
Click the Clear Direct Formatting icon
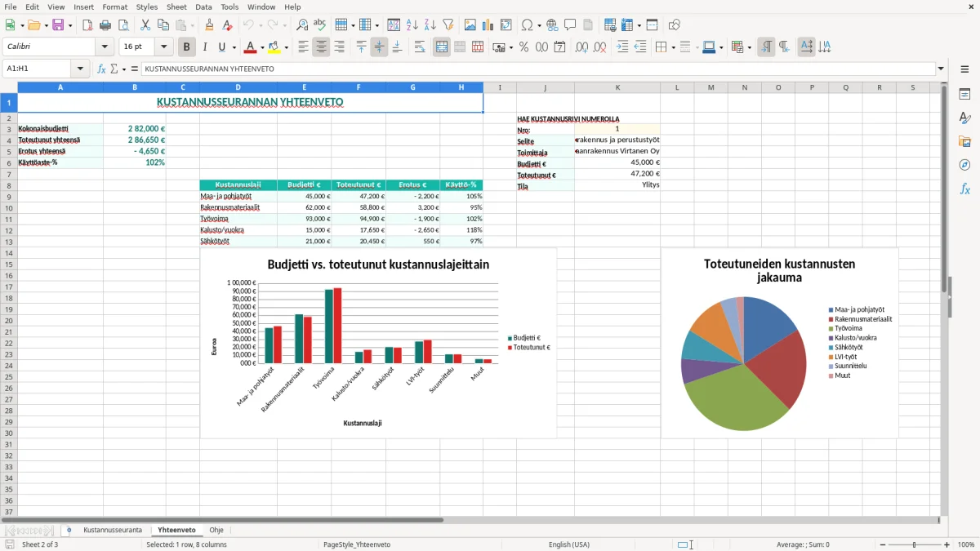(x=228, y=25)
